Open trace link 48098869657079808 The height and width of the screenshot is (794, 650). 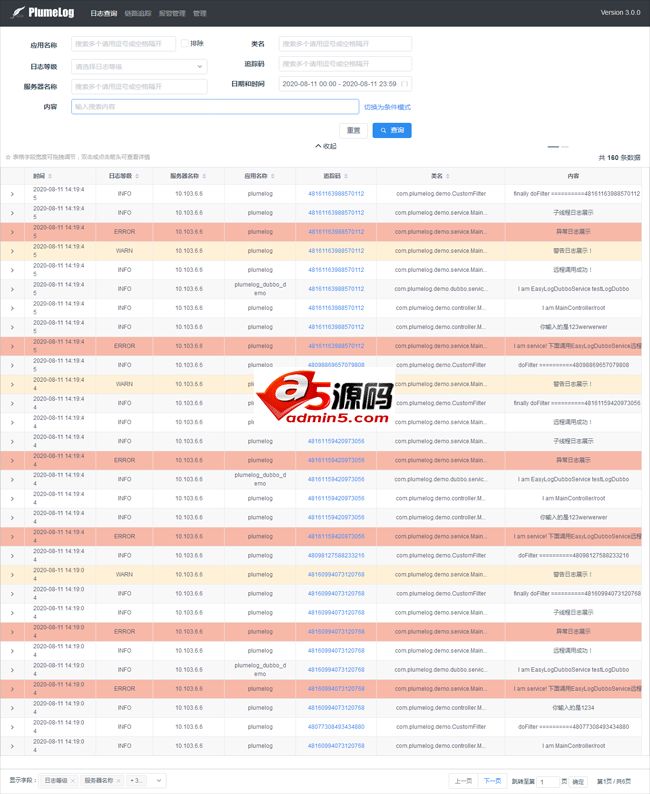336,365
